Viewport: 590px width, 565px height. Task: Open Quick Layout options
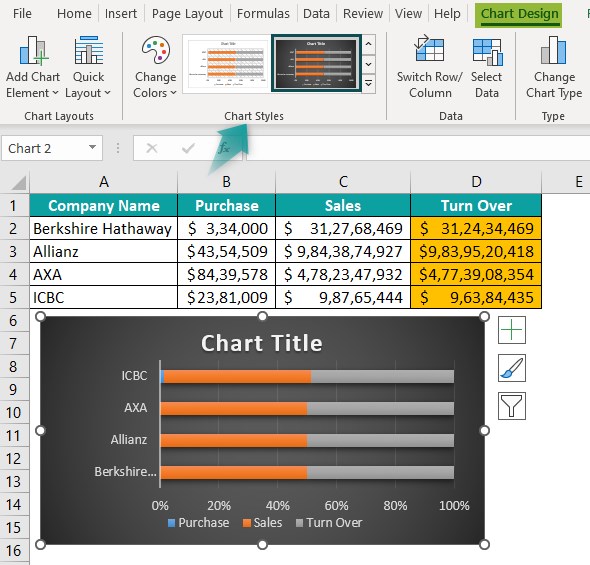(x=88, y=68)
